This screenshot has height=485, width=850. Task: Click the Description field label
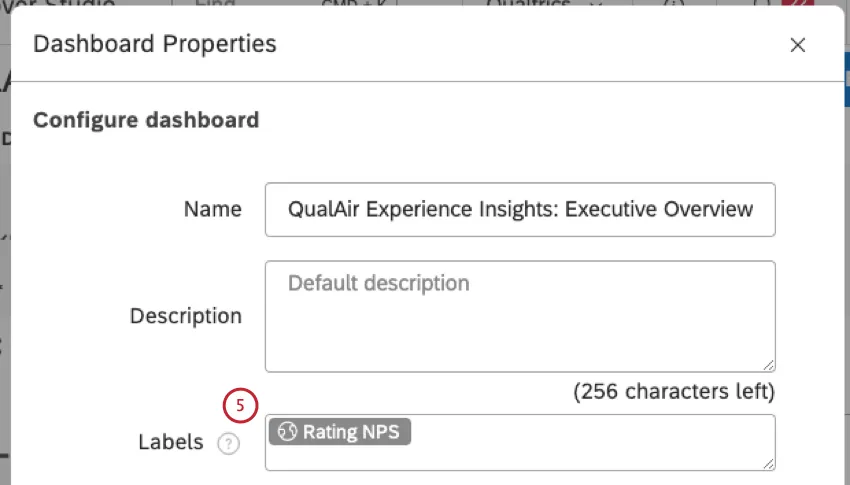pyautogui.click(x=185, y=316)
